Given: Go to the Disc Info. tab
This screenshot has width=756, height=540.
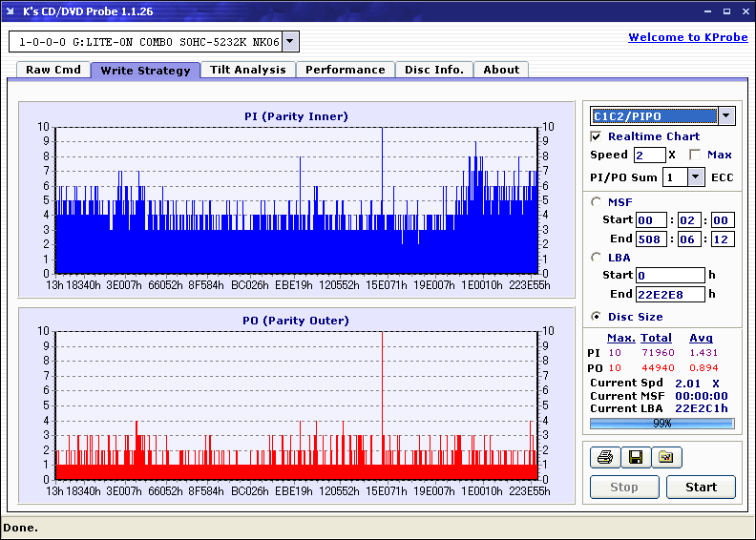Looking at the screenshot, I should [x=434, y=70].
